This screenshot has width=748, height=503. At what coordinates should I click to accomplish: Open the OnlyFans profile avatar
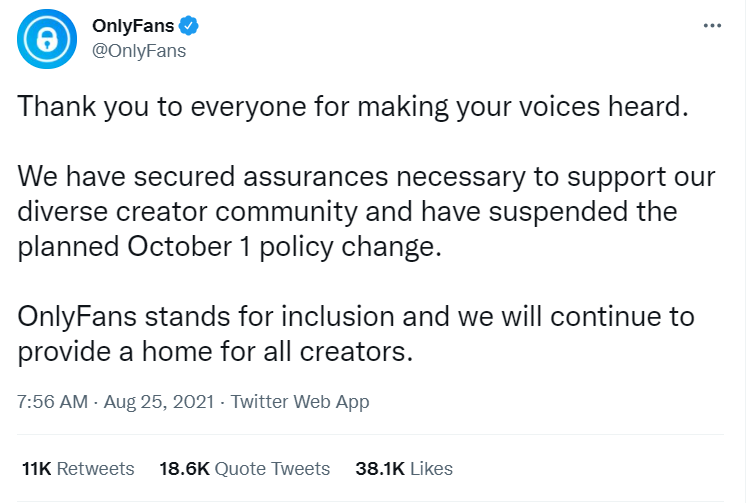(47, 39)
